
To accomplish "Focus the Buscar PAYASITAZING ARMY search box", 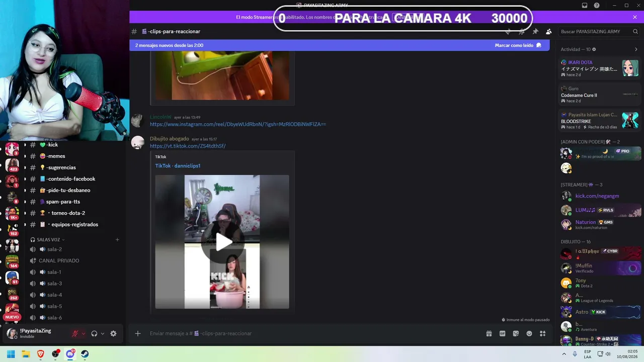I will (x=600, y=31).
